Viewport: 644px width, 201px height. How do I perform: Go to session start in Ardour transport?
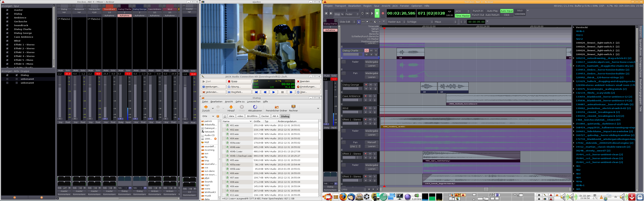pos(326,13)
